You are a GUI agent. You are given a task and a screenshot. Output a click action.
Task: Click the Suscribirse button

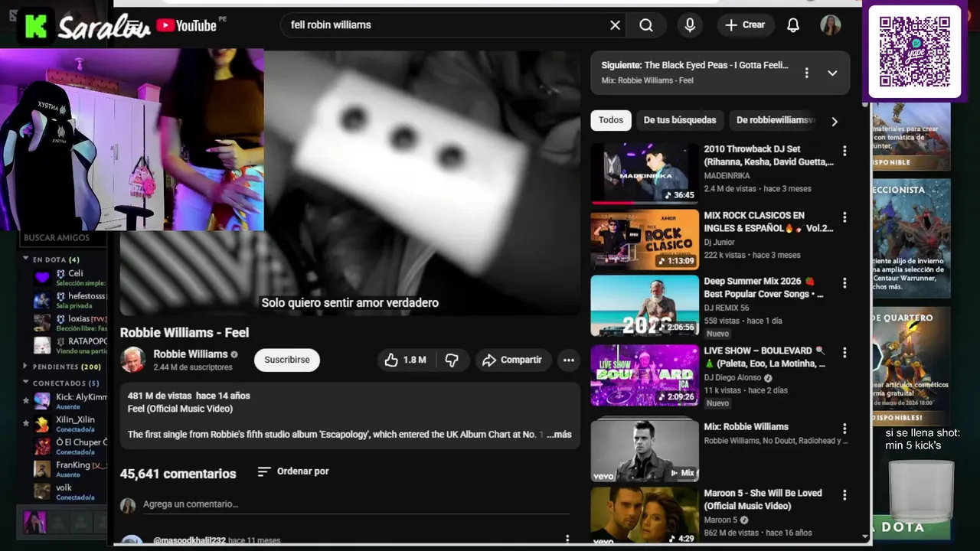[x=287, y=360]
